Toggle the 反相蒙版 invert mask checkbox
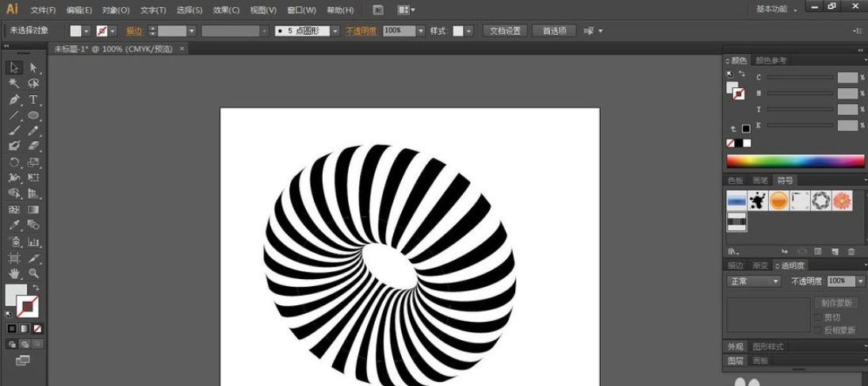 (x=817, y=330)
